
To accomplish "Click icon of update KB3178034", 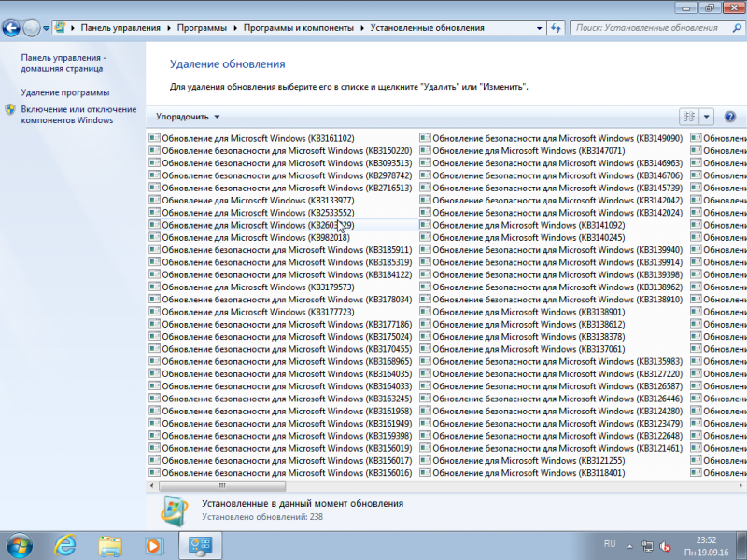I will pyautogui.click(x=154, y=299).
